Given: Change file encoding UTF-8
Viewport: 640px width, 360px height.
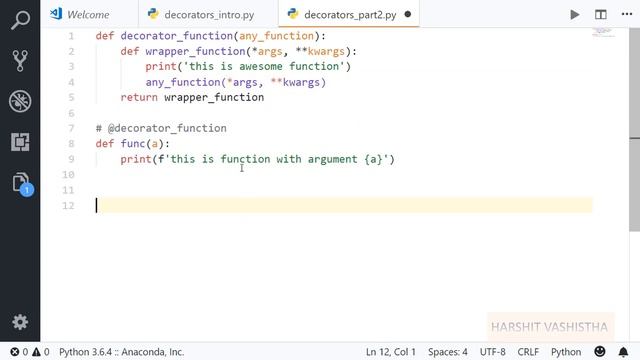Looking at the screenshot, I should click(x=492, y=352).
